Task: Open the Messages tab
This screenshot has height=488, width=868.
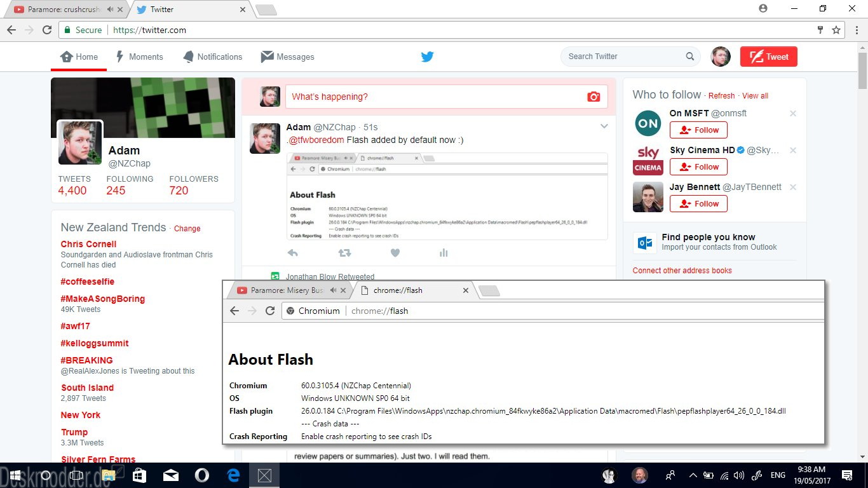Action: click(288, 57)
